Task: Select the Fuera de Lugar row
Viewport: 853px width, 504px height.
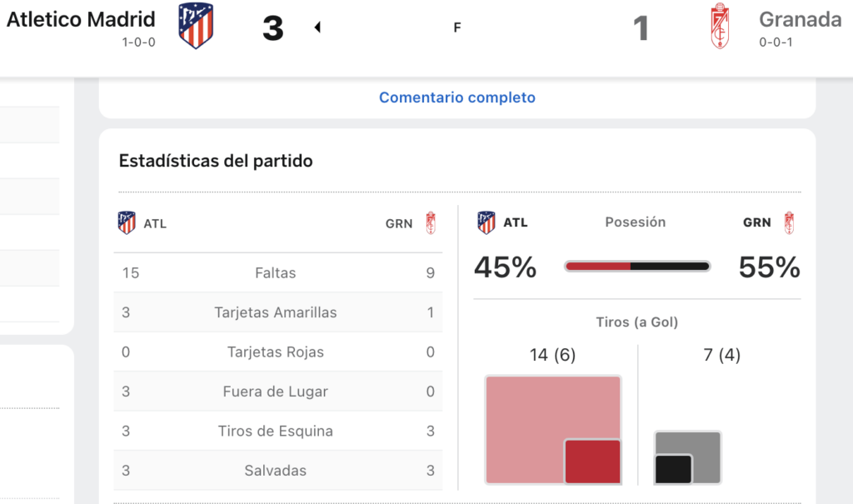Action: point(278,392)
